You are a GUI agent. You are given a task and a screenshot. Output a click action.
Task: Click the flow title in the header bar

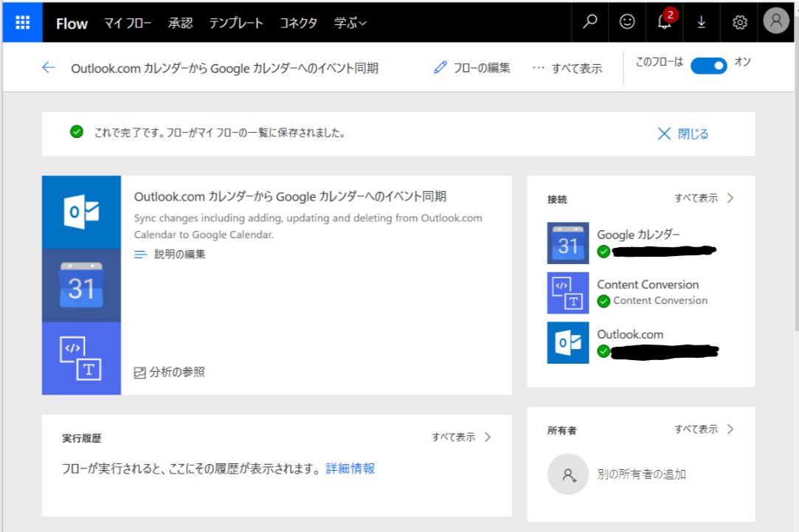224,69
